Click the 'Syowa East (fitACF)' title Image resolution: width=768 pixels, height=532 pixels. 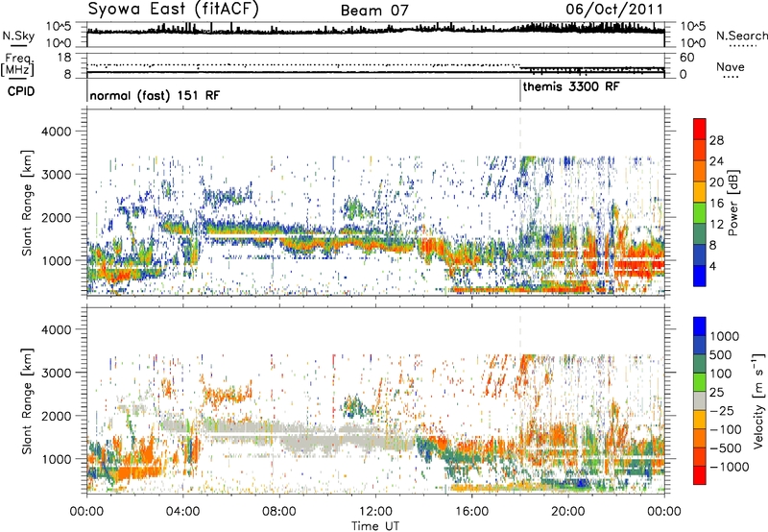[x=173, y=9]
